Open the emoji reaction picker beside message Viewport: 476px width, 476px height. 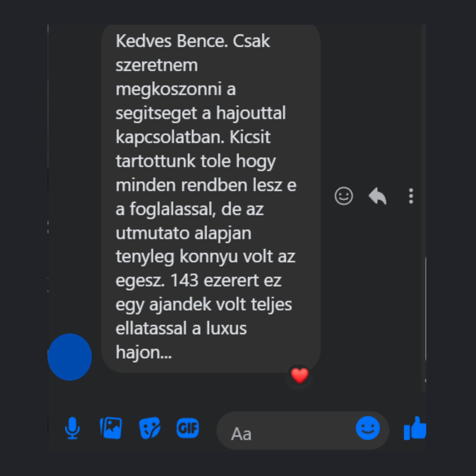coord(344,196)
